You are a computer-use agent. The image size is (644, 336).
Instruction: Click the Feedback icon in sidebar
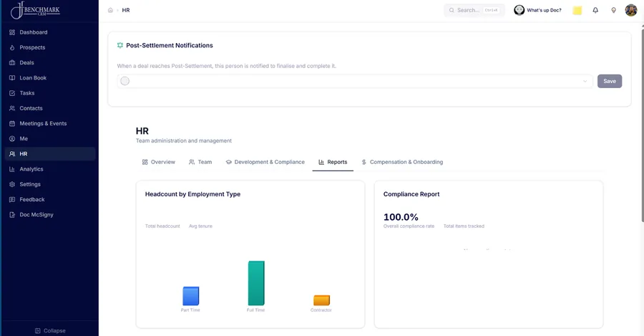[12, 199]
